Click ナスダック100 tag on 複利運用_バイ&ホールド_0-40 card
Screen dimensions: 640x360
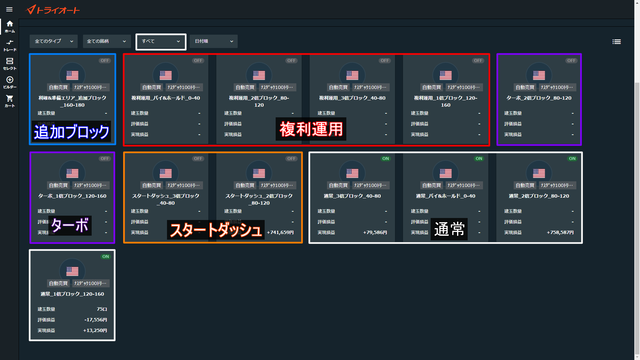pyautogui.click(x=184, y=87)
